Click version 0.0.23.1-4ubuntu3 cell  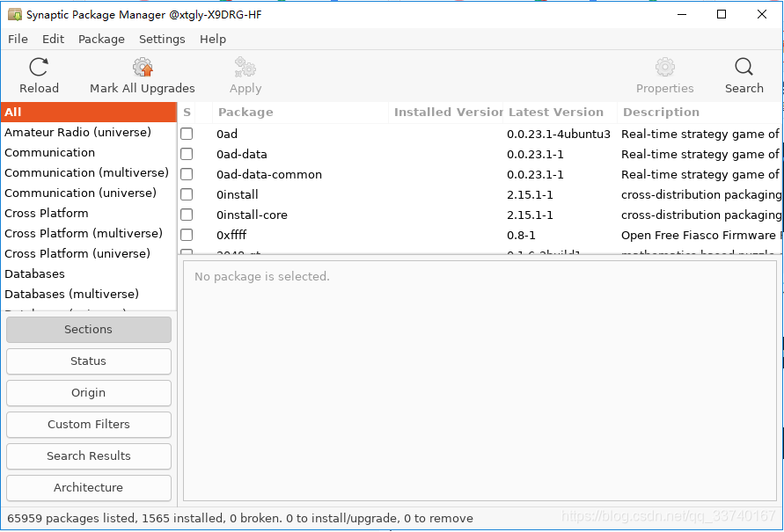559,134
